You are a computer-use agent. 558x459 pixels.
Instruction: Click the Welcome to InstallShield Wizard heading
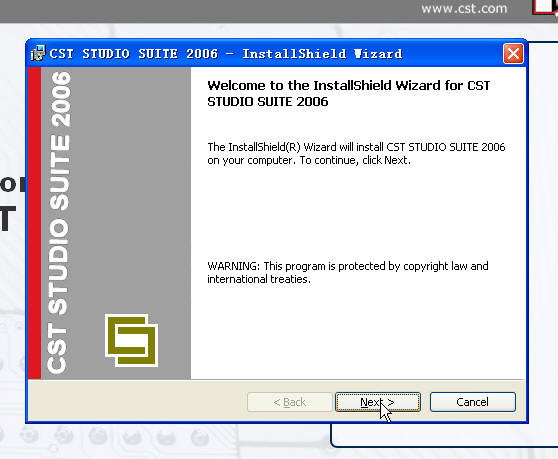click(x=349, y=94)
